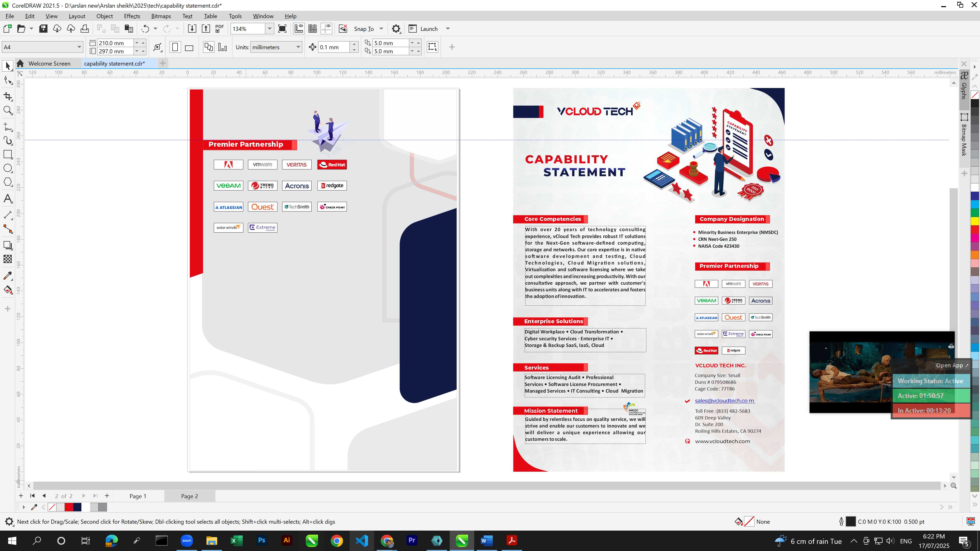Image resolution: width=980 pixels, height=551 pixels.
Task: Select the Text tool
Action: pos(8,198)
